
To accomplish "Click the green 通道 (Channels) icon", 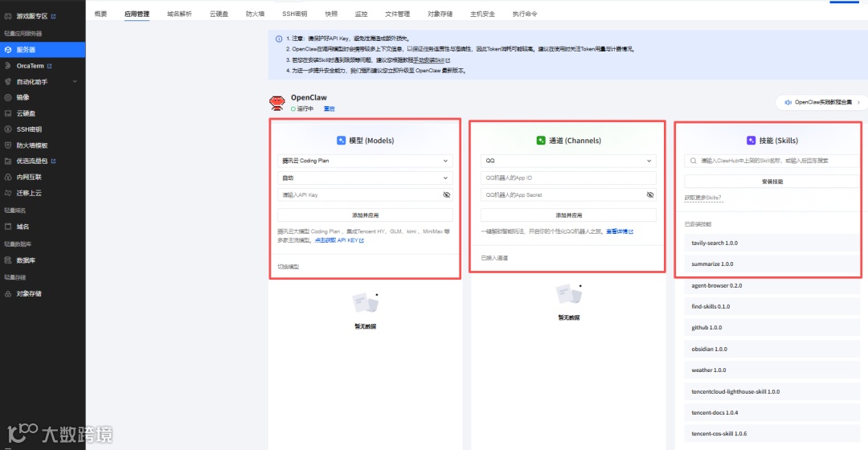I will point(541,141).
